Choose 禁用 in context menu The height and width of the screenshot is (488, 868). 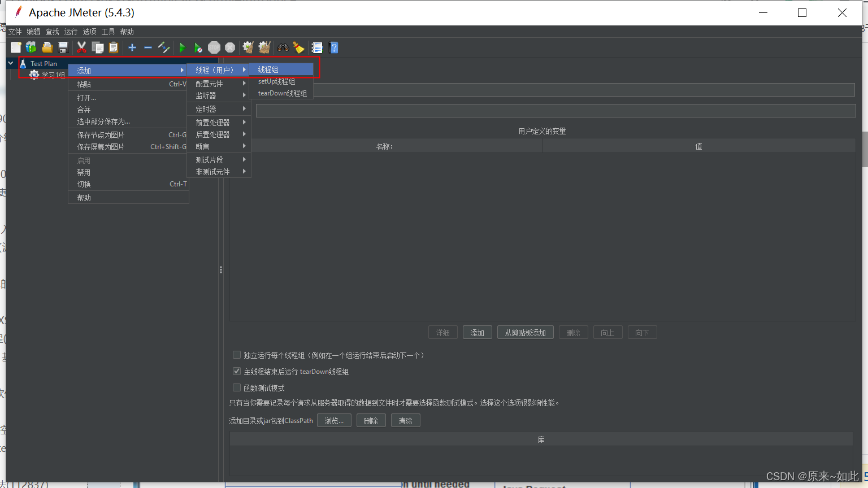pyautogui.click(x=129, y=172)
